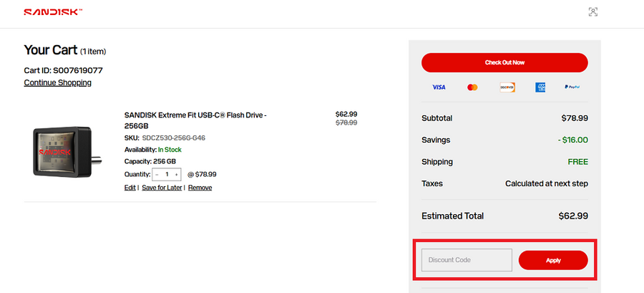Click the Mastercard payment icon
Viewport: 644px width, 293px height.
[x=472, y=87]
